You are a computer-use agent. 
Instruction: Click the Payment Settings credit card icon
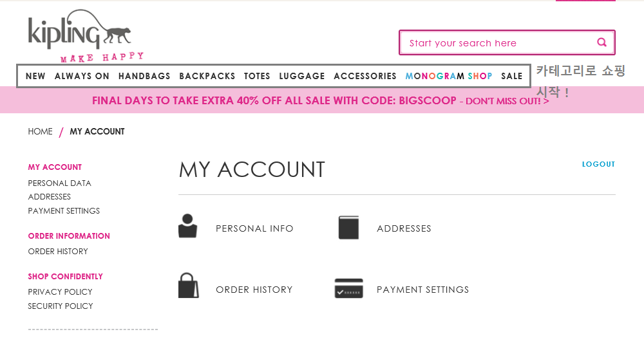(348, 288)
